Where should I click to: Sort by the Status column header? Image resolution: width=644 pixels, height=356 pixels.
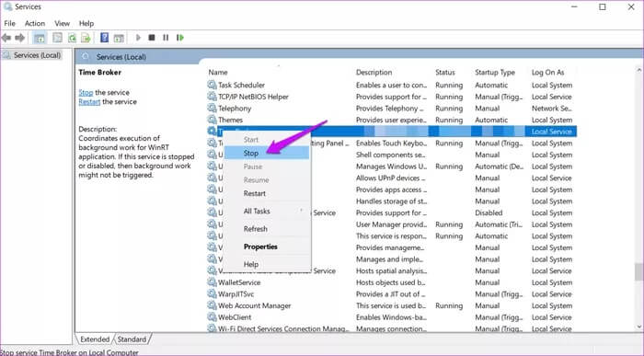445,73
